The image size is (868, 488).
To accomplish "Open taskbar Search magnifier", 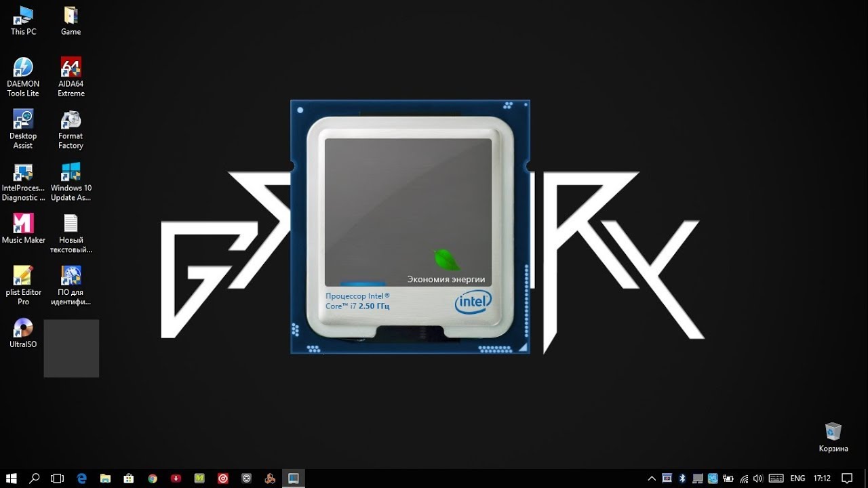I will [35, 479].
